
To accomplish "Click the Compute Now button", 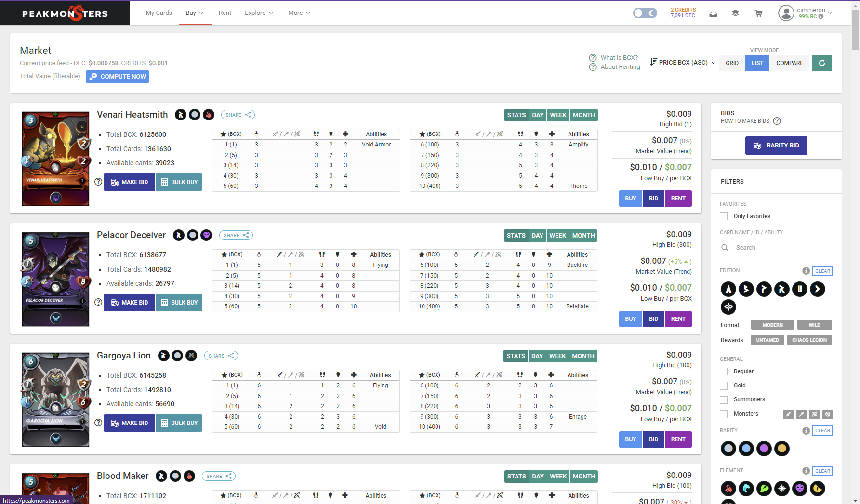I will pyautogui.click(x=118, y=77).
